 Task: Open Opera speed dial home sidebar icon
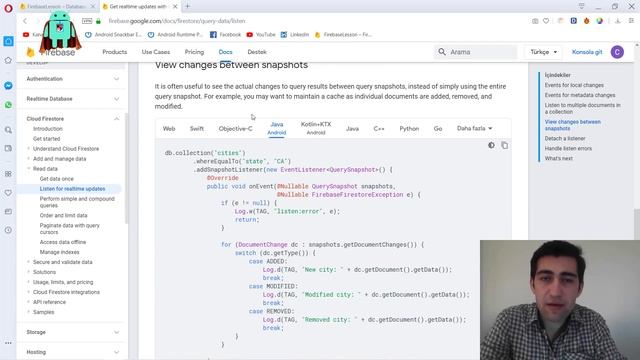[8, 41]
